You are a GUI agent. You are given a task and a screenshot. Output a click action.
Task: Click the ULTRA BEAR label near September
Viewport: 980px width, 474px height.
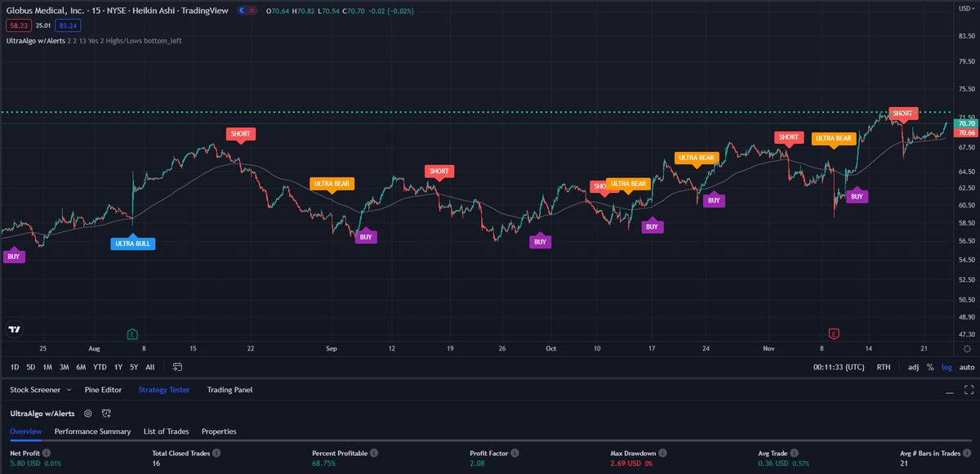click(x=332, y=184)
